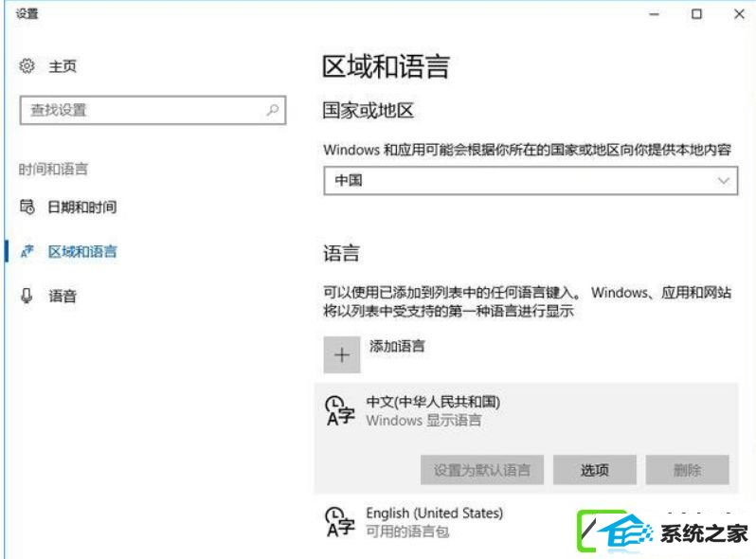Screen dimensions: 756x559
Task: Close the 设置 window
Action: tap(739, 14)
